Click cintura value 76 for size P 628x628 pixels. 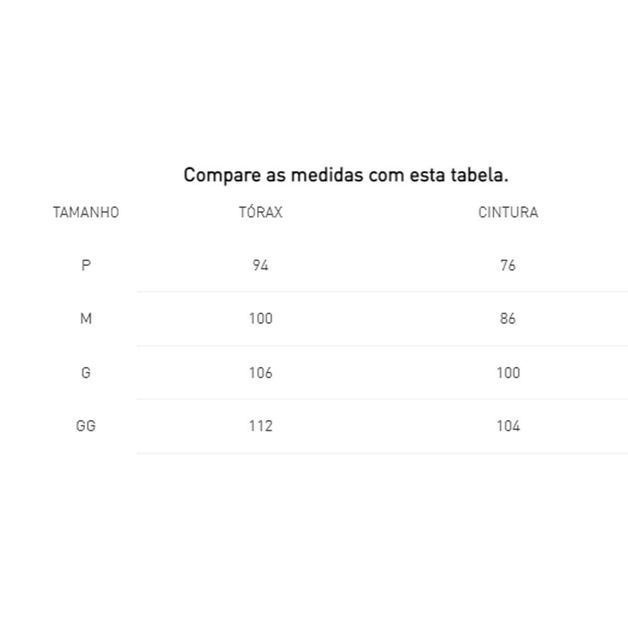click(x=508, y=265)
